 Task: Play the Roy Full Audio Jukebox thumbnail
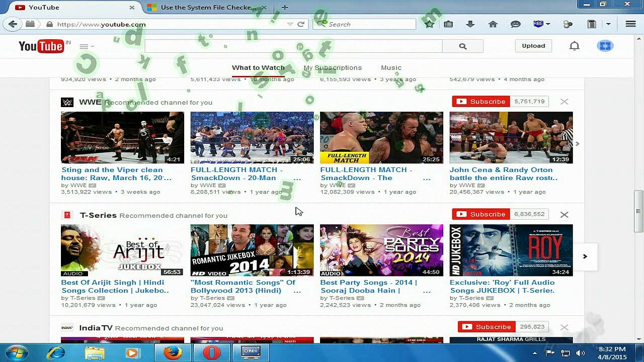pyautogui.click(x=511, y=250)
